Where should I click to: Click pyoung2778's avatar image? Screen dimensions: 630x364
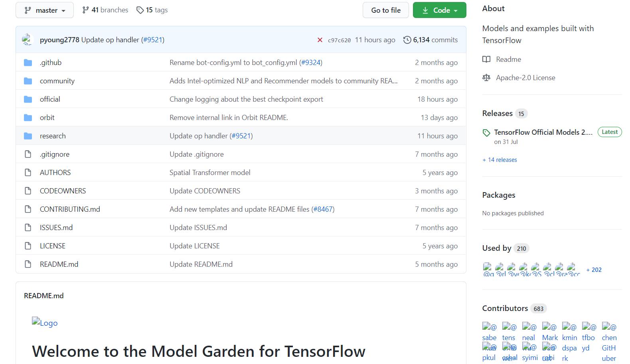(27, 39)
